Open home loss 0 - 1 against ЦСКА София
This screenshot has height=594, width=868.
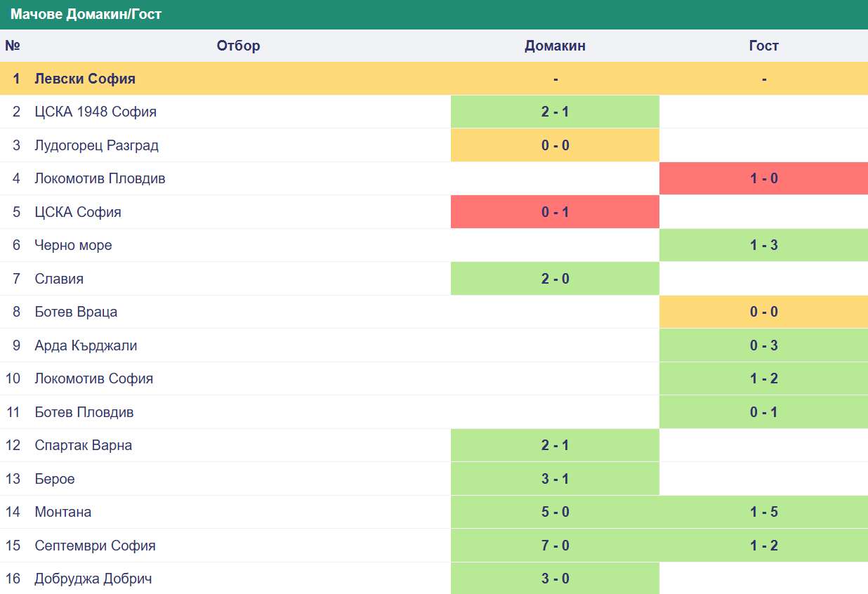coord(555,212)
